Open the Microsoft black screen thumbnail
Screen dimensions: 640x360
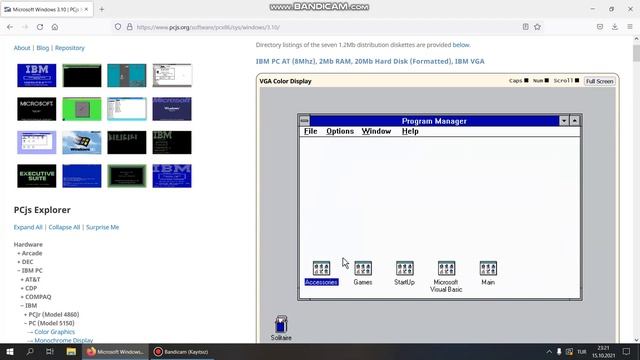click(37, 109)
